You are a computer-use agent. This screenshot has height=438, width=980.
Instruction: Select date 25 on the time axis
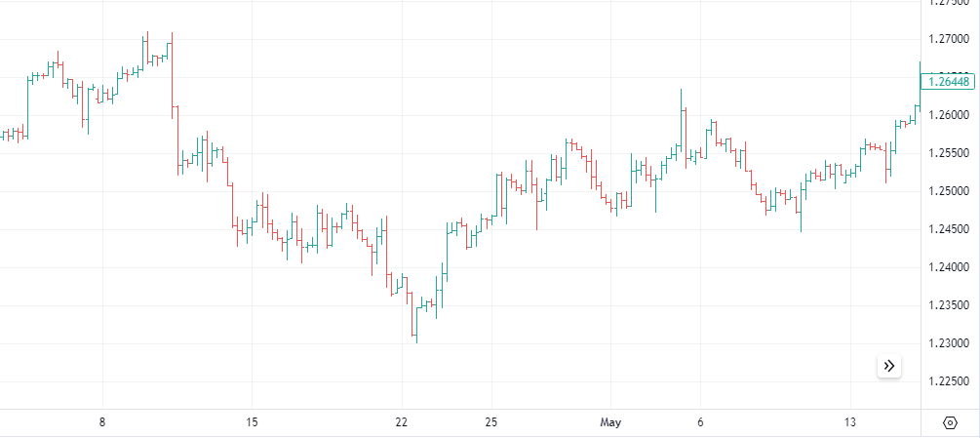pos(491,422)
